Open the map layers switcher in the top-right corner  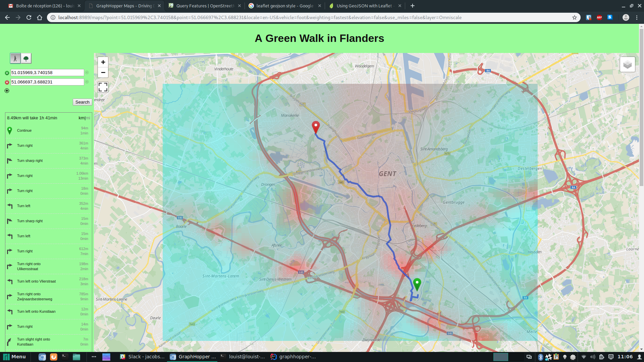627,64
